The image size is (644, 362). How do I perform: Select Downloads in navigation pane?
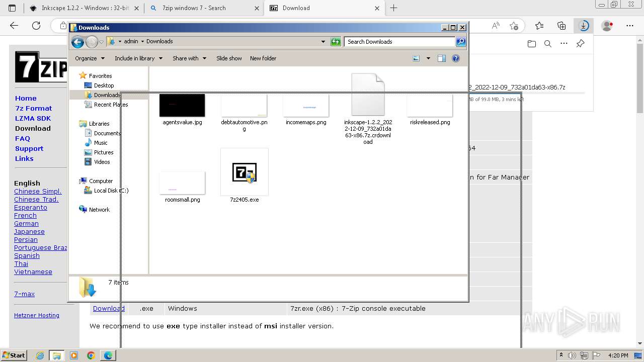click(107, 95)
